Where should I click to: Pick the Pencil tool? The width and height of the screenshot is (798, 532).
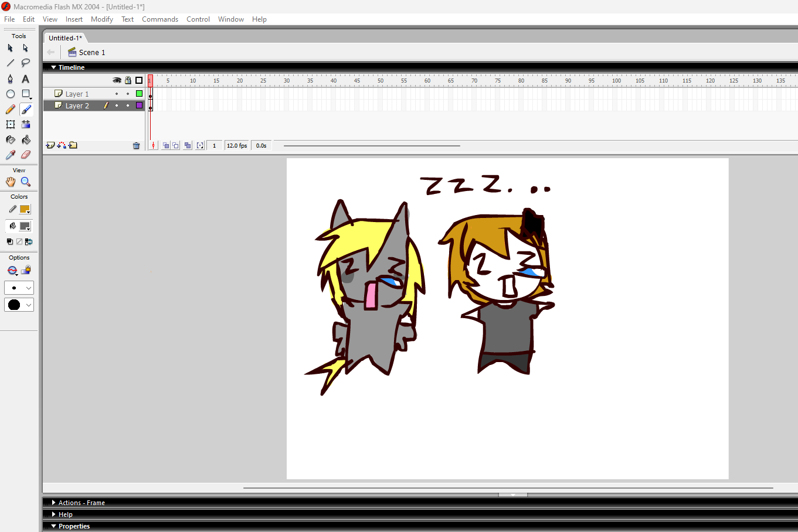(x=10, y=110)
